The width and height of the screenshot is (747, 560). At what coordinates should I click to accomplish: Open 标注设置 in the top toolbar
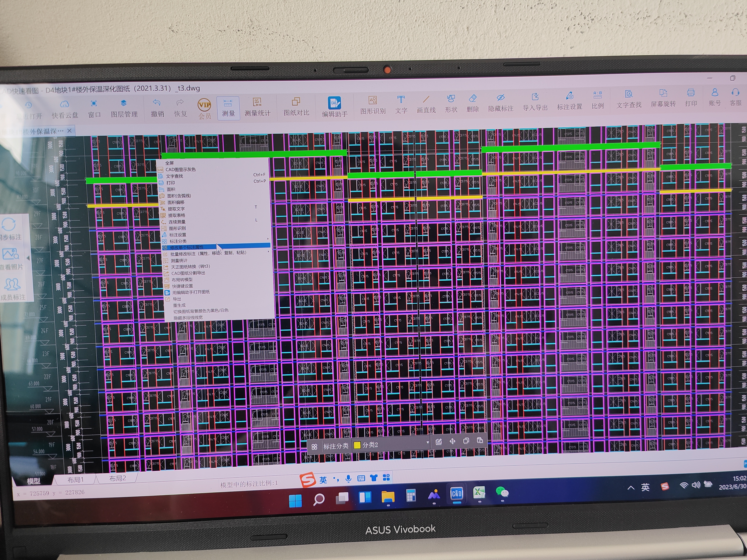[x=569, y=101]
